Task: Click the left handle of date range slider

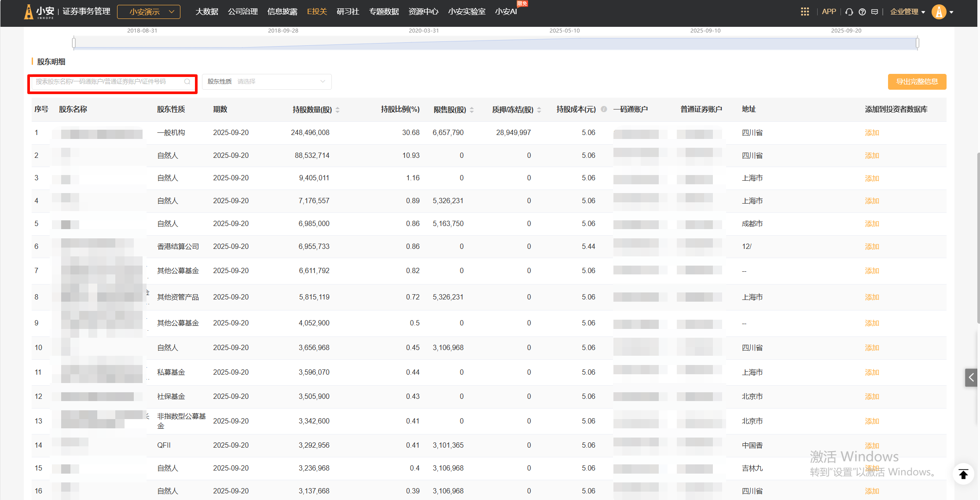Action: tap(74, 43)
